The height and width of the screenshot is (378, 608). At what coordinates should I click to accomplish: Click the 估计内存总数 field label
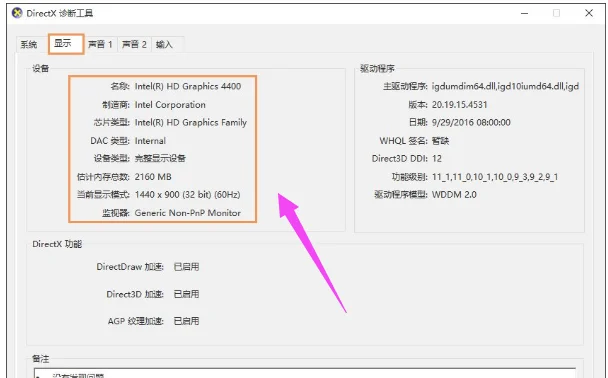coord(103,177)
